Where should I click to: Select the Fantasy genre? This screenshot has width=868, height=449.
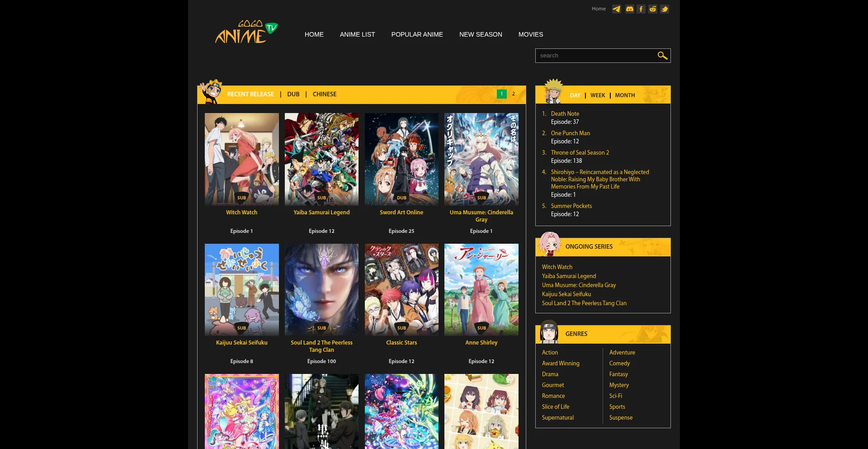618,374
